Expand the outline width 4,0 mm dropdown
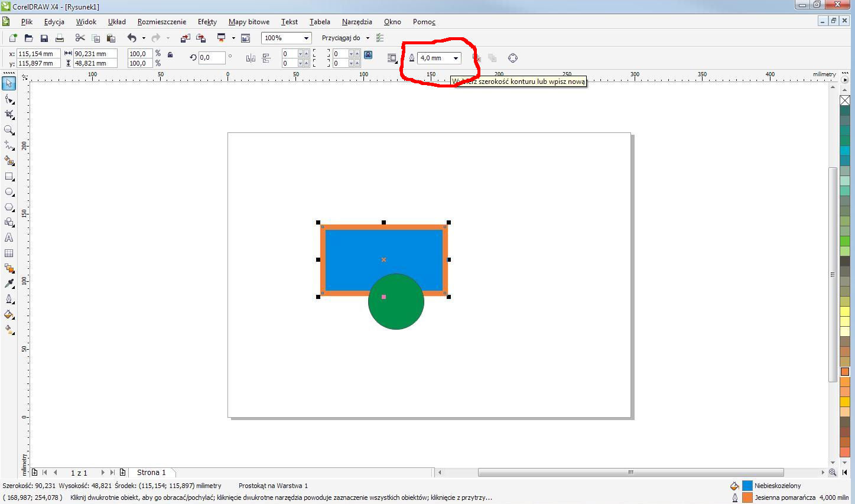The height and width of the screenshot is (504, 855). 456,58
